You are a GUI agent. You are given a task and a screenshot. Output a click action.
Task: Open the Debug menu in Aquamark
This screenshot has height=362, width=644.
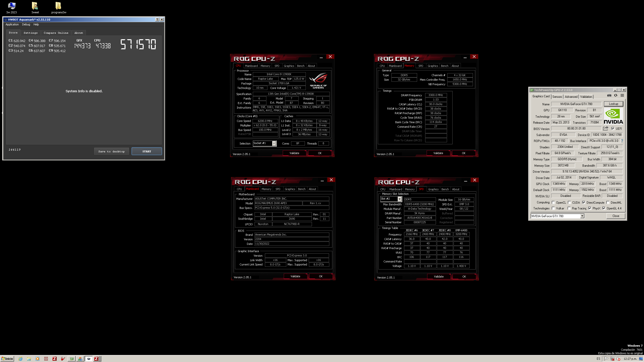click(26, 24)
